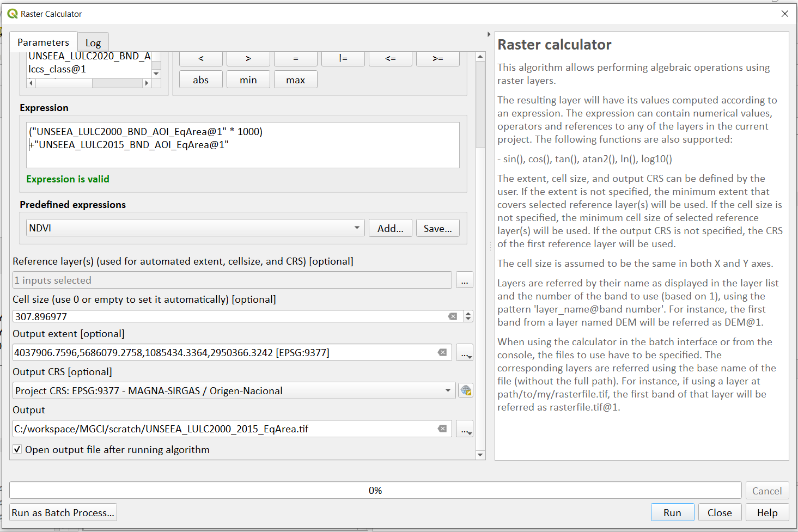Click the Select CRS globe icon
The image size is (798, 532).
click(466, 390)
